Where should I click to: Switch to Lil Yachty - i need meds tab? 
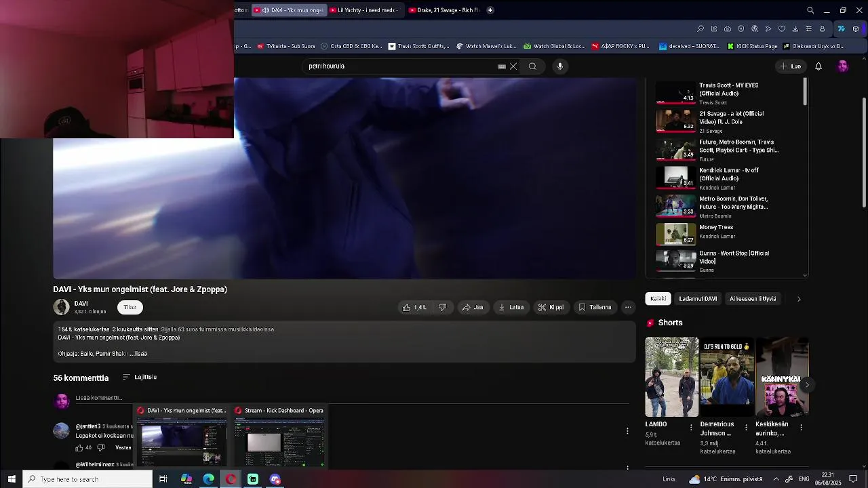coord(366,10)
